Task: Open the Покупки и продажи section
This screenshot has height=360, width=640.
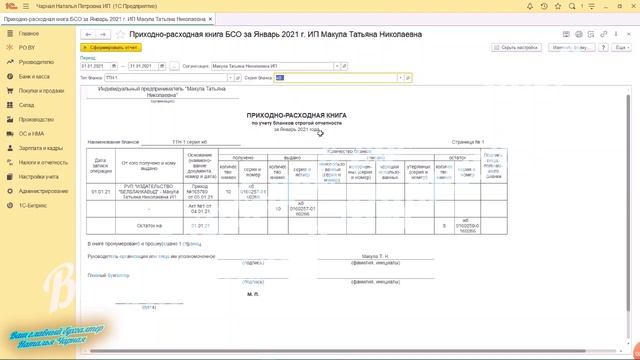Action: (41, 91)
